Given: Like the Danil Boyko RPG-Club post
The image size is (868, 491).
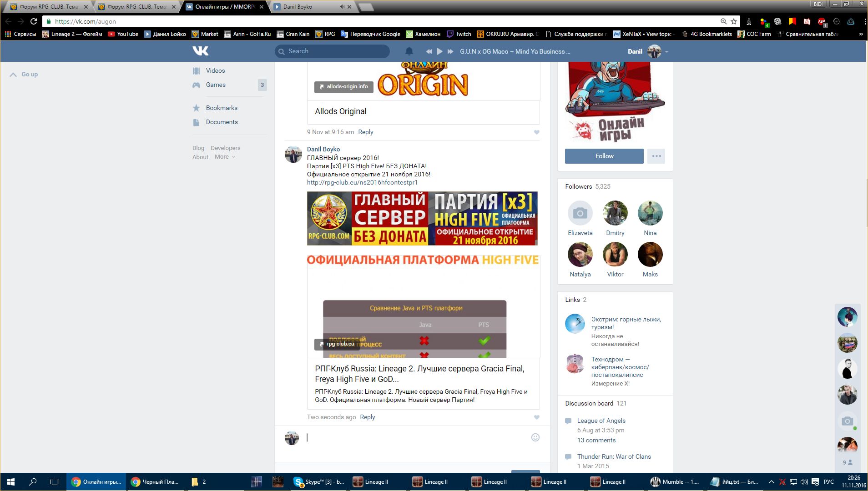Looking at the screenshot, I should pyautogui.click(x=537, y=417).
